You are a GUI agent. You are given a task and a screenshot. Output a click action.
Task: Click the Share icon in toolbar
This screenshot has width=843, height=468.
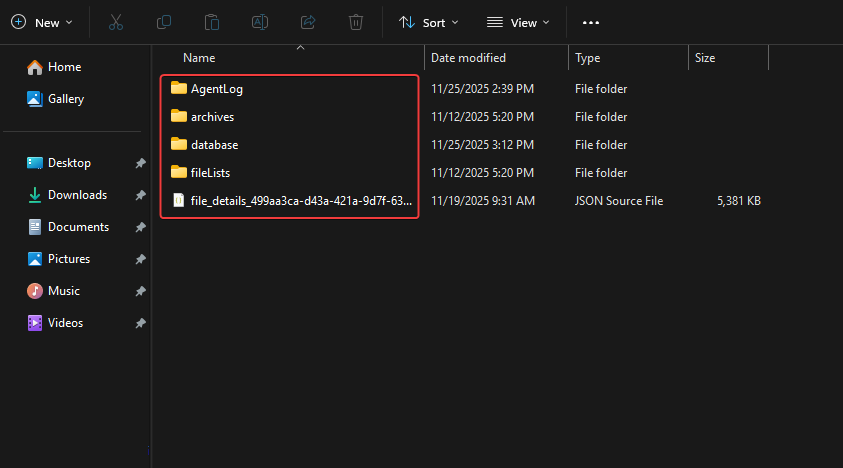(x=308, y=22)
